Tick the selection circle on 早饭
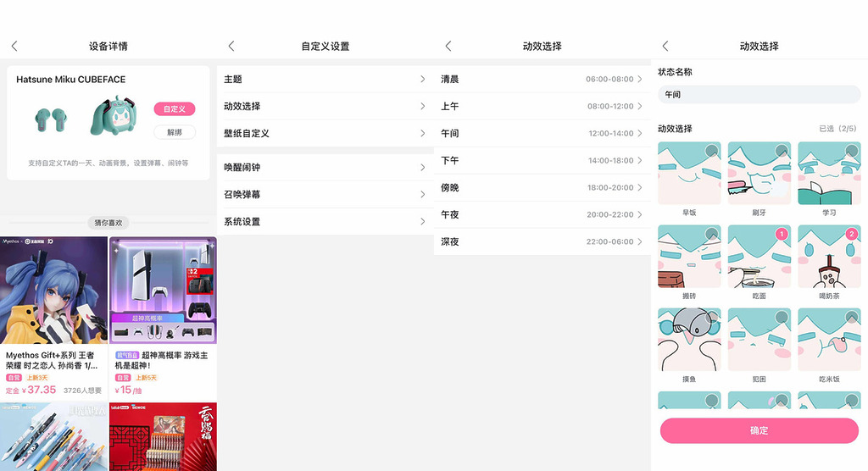This screenshot has width=868, height=471. tap(711, 152)
